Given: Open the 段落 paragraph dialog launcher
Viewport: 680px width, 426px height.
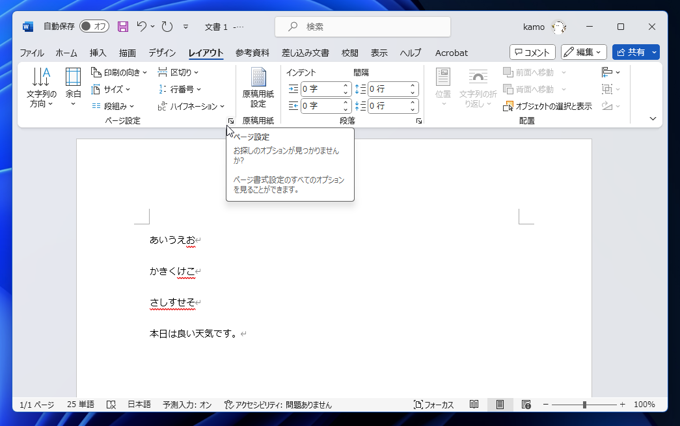Looking at the screenshot, I should coord(419,121).
